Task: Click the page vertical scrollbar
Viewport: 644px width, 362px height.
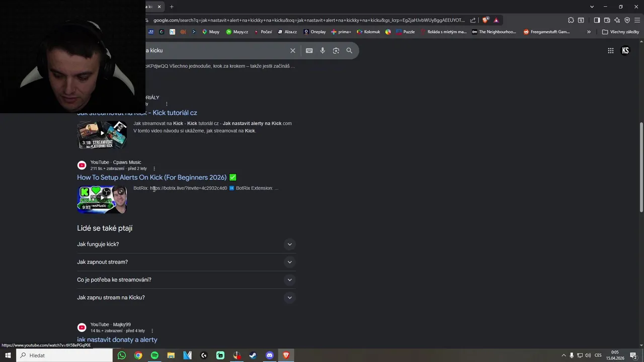Action: click(641, 167)
